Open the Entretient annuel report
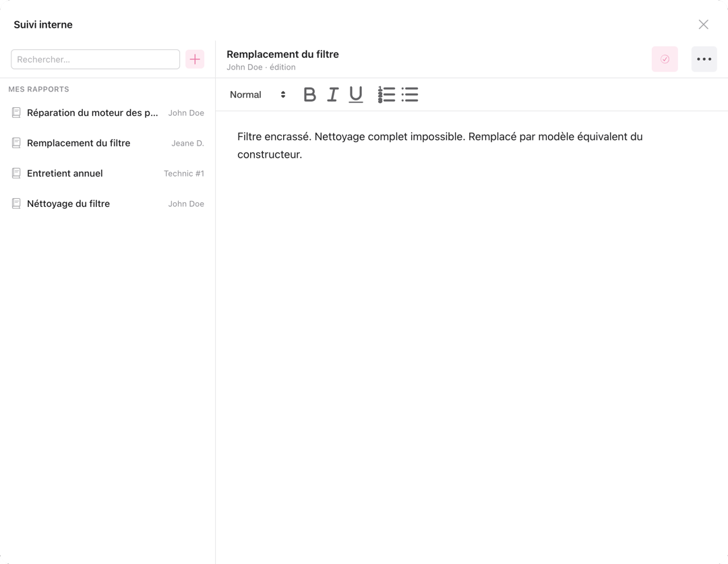This screenshot has height=564, width=728. (108, 173)
